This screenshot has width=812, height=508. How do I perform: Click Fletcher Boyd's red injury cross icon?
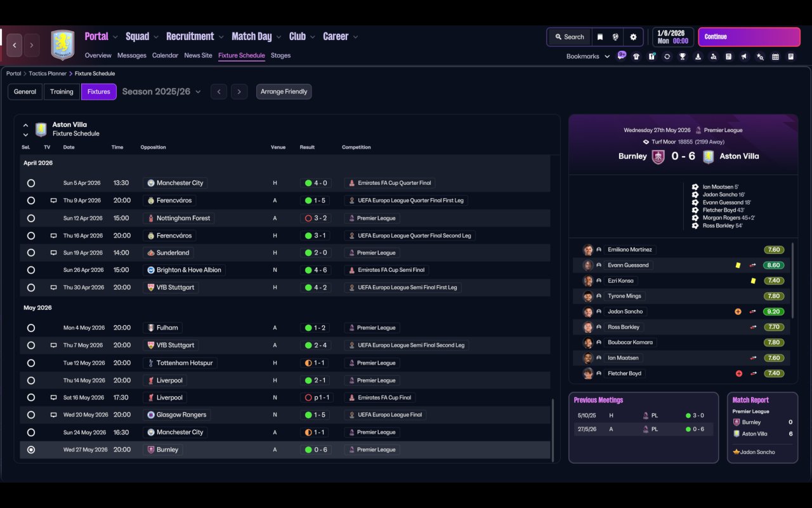pyautogui.click(x=738, y=373)
